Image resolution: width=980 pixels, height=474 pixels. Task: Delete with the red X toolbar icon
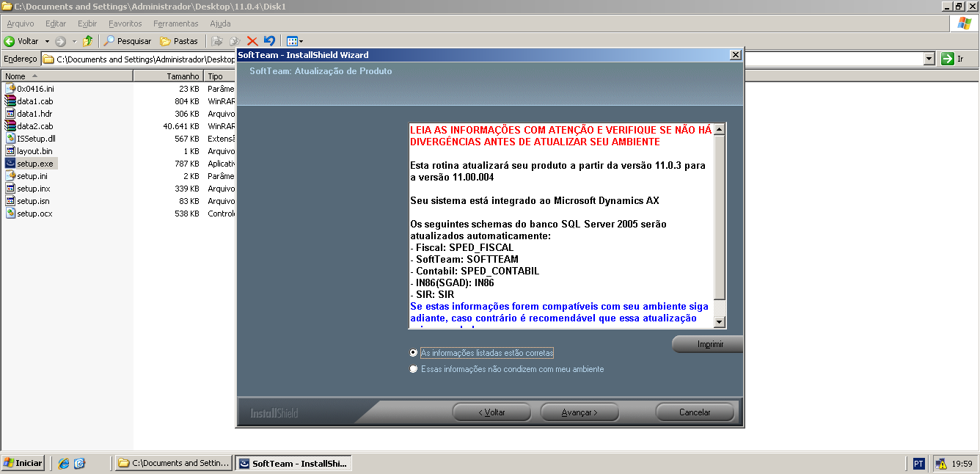[252, 41]
